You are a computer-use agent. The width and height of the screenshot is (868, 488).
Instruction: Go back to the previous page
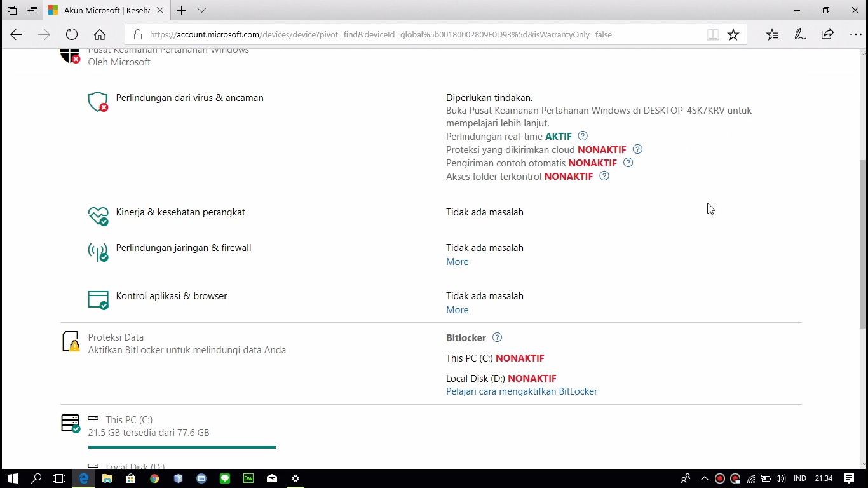pyautogui.click(x=17, y=35)
